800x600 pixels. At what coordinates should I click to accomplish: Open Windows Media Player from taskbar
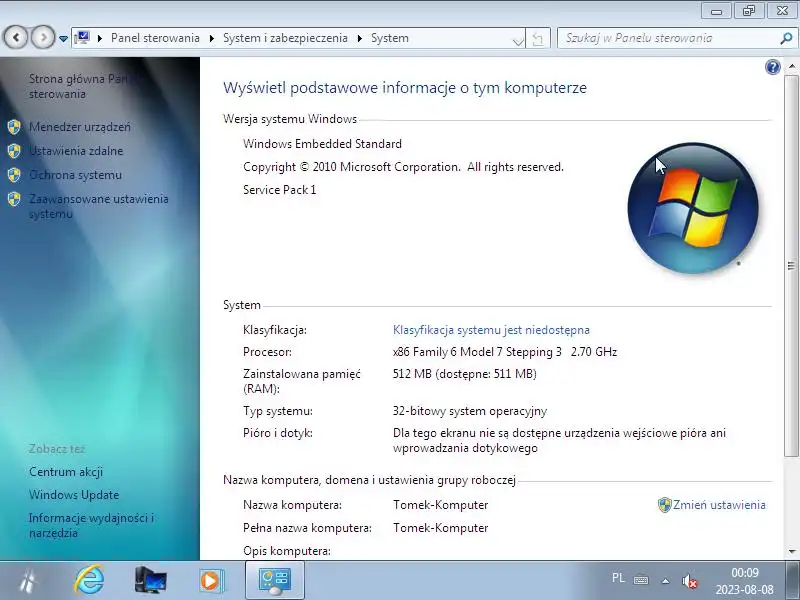(210, 580)
